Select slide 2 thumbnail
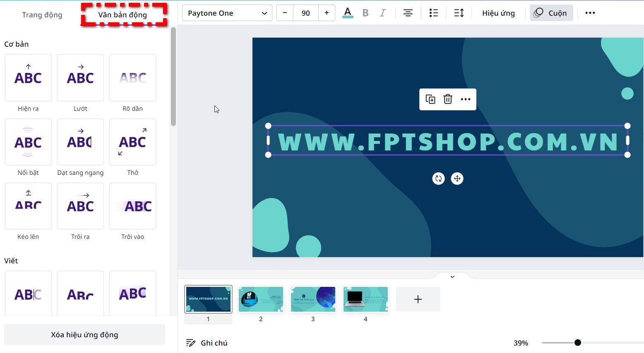This screenshot has width=644, height=353. pos(261,299)
